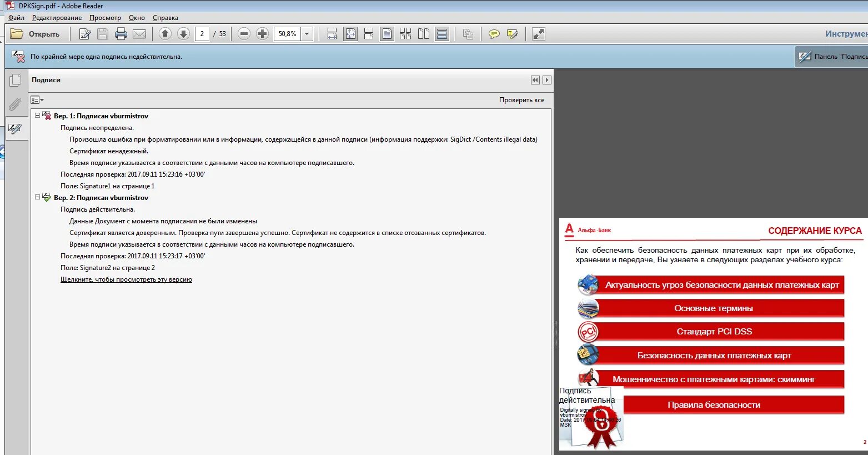Image resolution: width=868 pixels, height=455 pixels.
Task: Click Последняя проверка 15:23:16 line
Action: [133, 174]
